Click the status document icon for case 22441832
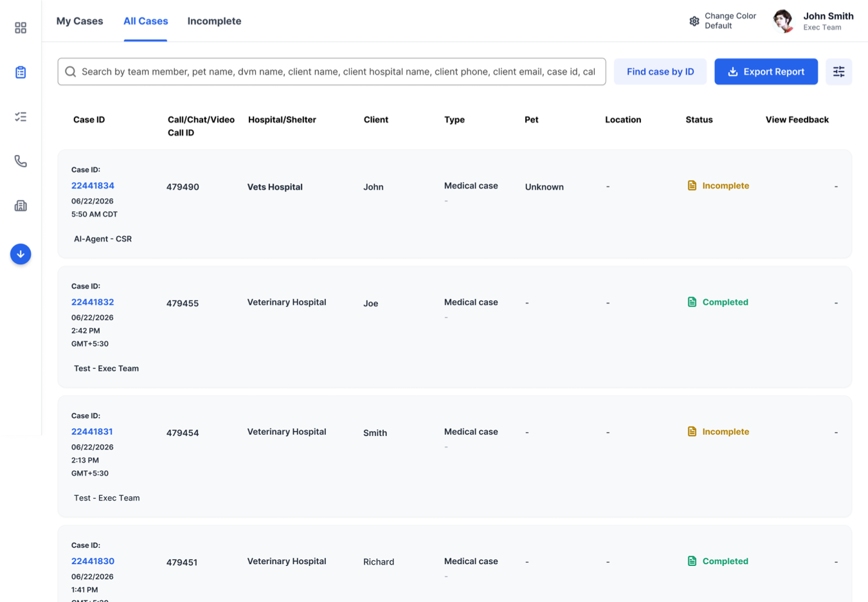This screenshot has height=602, width=868. coord(692,302)
